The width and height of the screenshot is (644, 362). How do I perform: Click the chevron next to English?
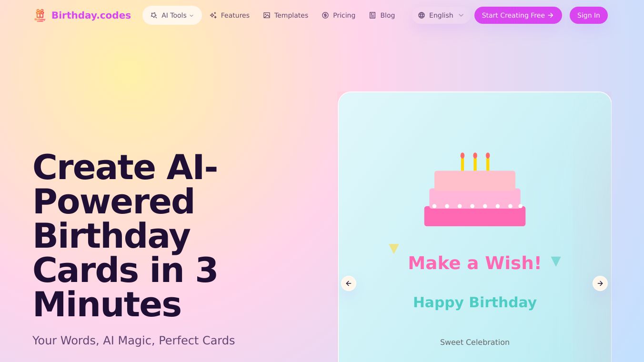[x=461, y=15]
